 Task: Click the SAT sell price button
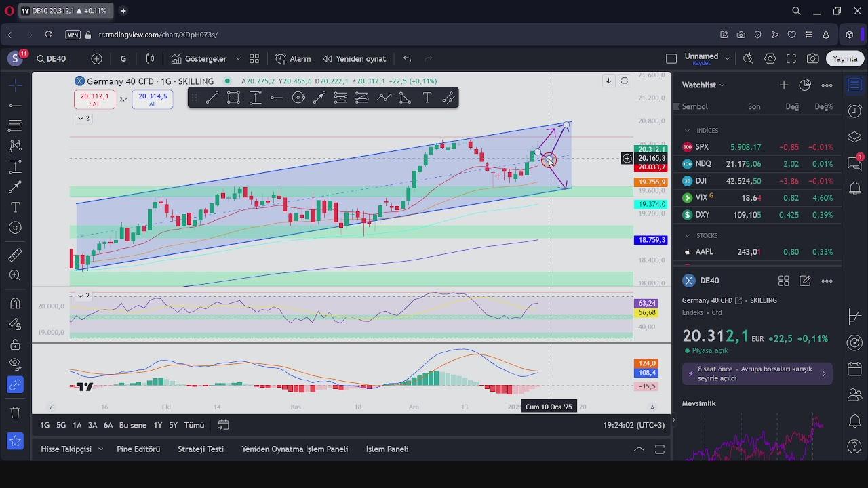tap(94, 100)
